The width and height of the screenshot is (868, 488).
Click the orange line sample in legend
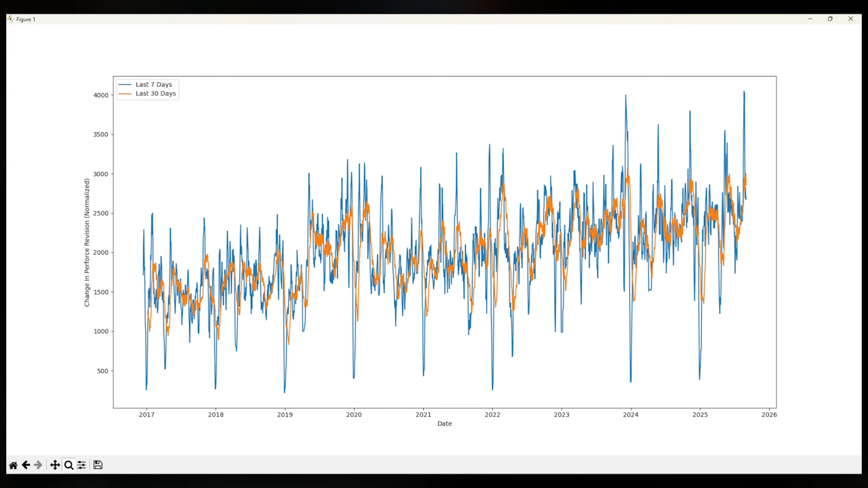point(125,94)
